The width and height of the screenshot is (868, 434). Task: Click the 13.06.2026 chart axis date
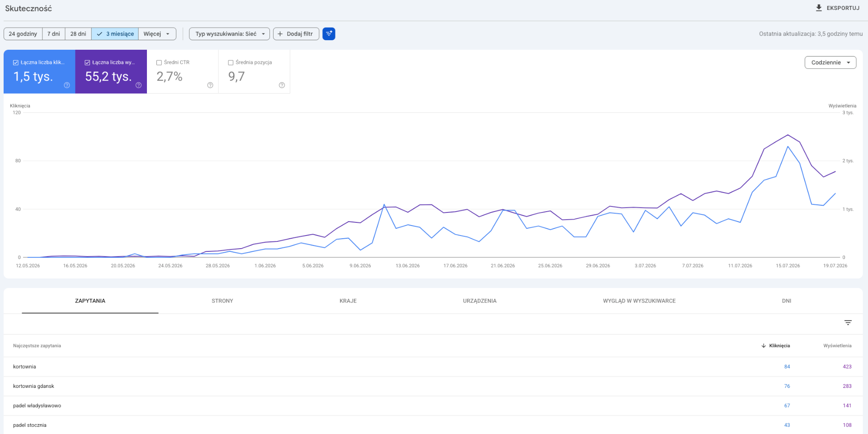click(x=408, y=266)
